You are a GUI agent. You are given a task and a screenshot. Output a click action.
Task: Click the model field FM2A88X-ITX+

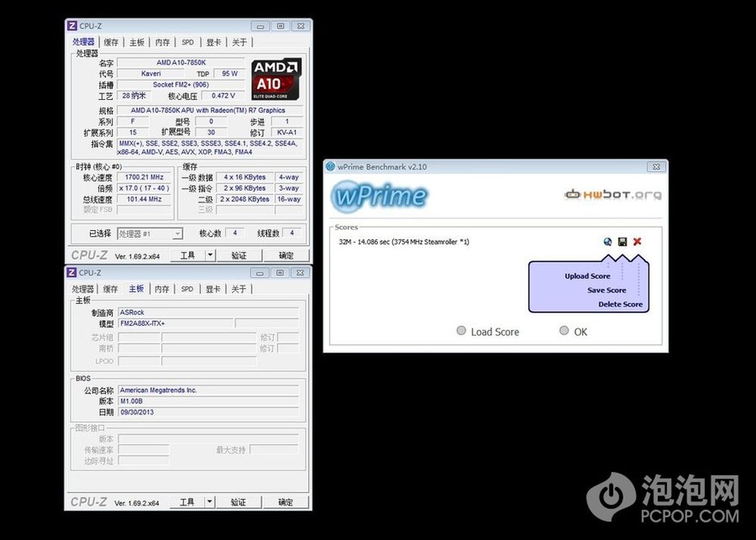(175, 324)
